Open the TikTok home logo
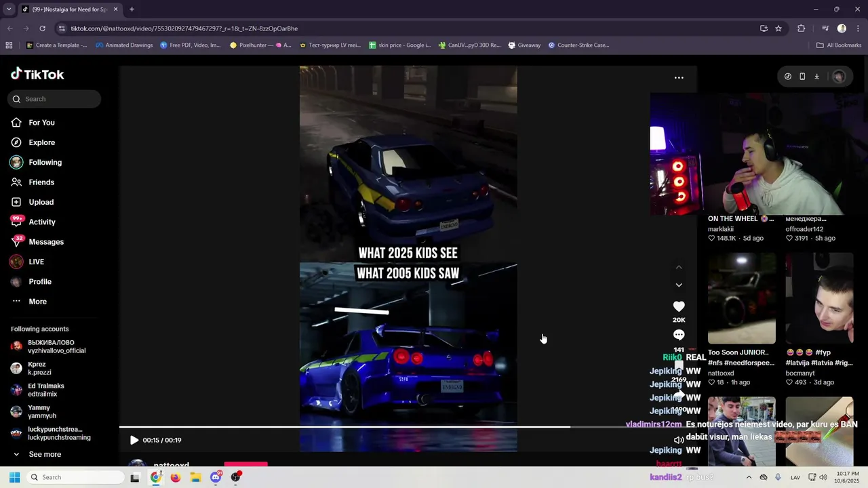 [37, 74]
